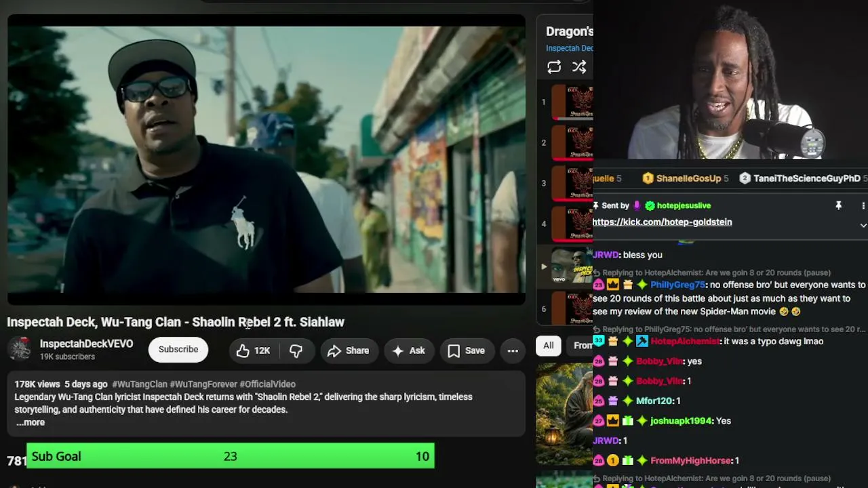The height and width of the screenshot is (488, 868).
Task: Play playlist video number 4
Action: pos(572,224)
